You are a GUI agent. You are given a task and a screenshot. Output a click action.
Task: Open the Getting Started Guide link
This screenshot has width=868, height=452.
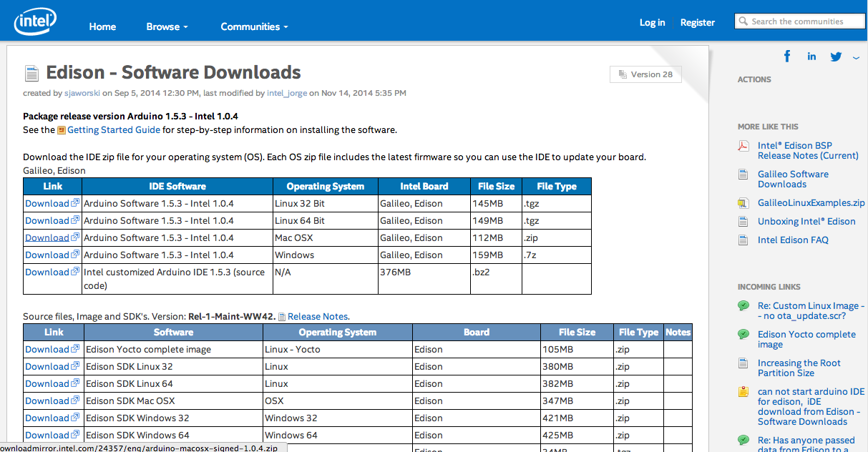(114, 130)
